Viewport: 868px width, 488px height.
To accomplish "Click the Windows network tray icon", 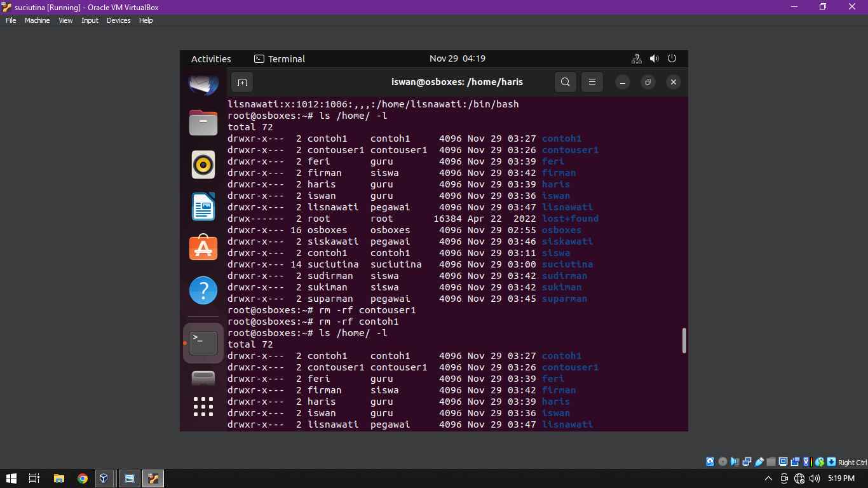I will point(799,478).
